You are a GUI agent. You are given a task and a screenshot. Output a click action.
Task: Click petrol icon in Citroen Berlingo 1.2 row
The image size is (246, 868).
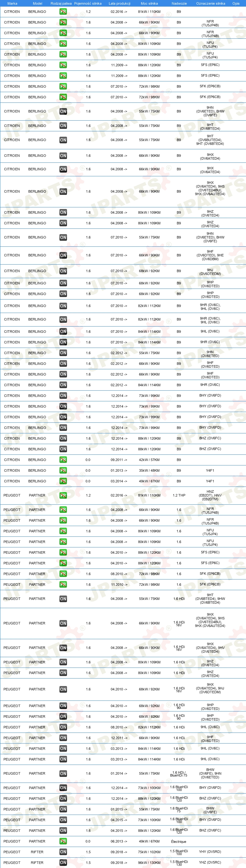point(63,12)
